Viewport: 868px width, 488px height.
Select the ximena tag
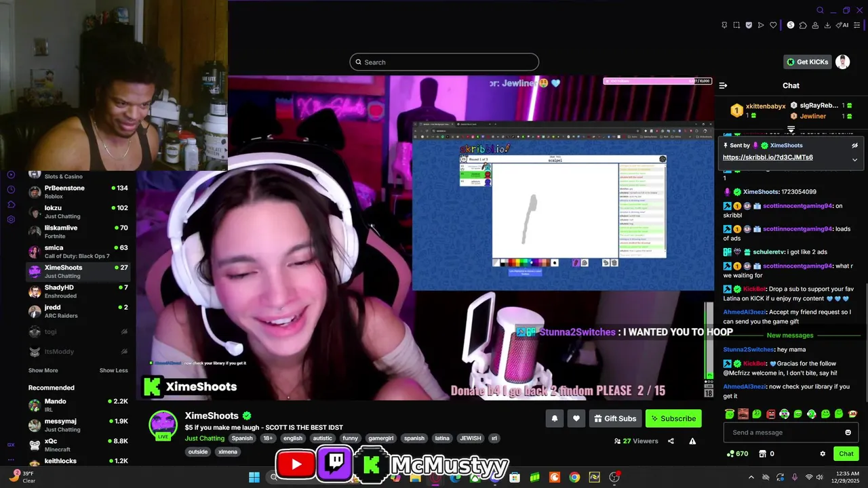227,452
